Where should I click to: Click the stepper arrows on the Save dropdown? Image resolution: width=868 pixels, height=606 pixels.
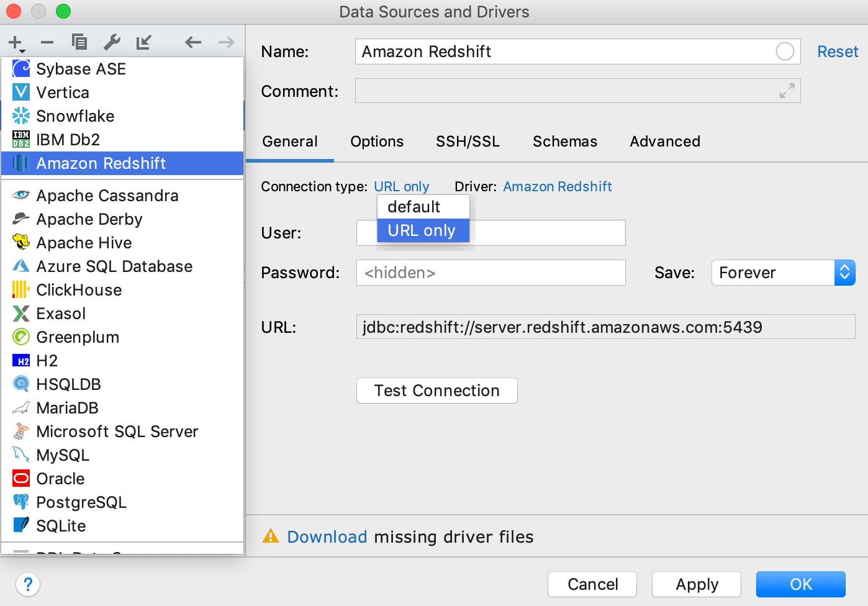coord(844,272)
